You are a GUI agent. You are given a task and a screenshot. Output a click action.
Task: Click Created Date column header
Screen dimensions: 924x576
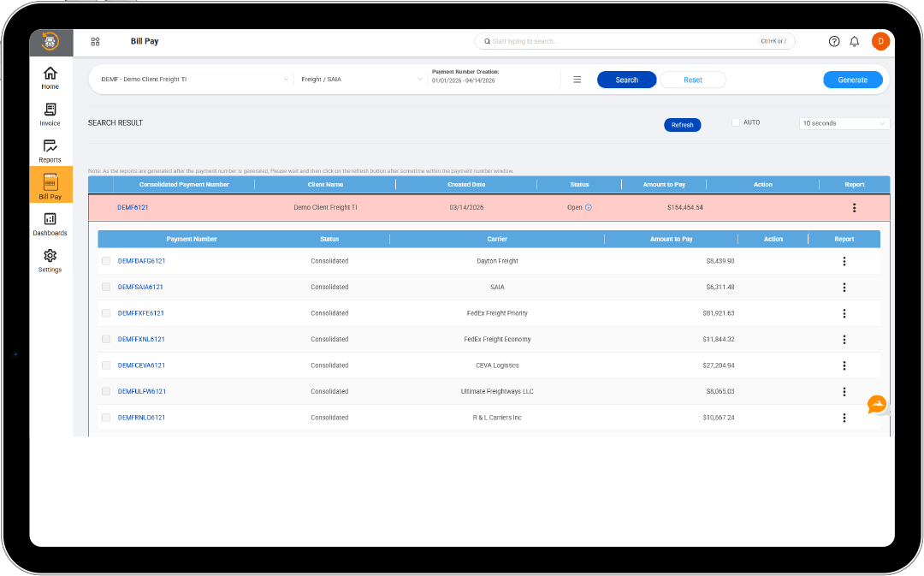(x=466, y=185)
